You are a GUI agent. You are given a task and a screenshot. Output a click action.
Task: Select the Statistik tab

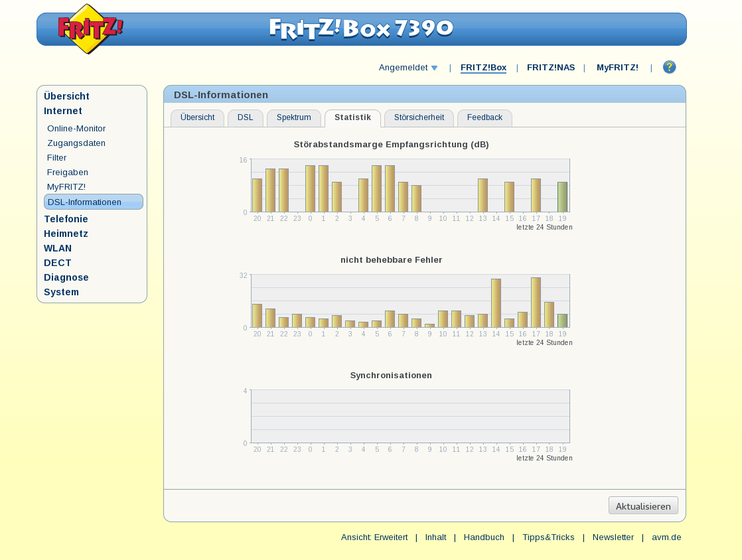coord(352,117)
